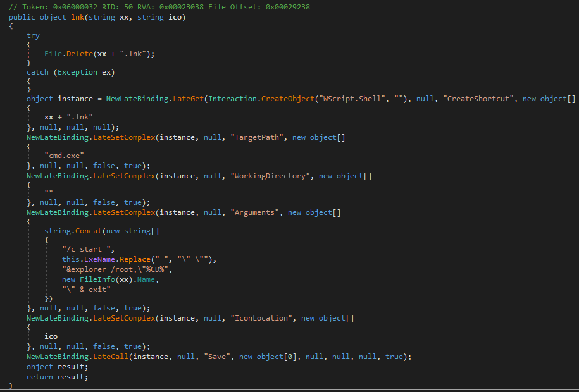Select the "Arguments" string literal
Screen dimensions: 579x392
pos(255,212)
